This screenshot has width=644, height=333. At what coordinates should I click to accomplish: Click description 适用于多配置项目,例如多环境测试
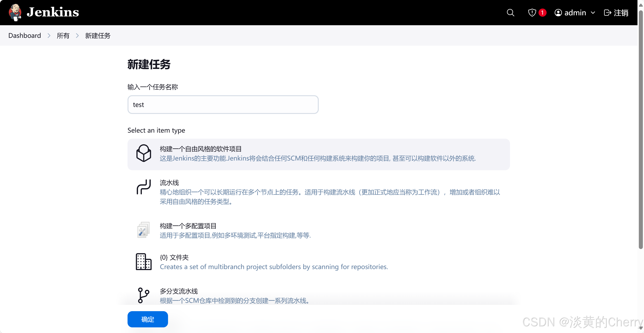235,236
